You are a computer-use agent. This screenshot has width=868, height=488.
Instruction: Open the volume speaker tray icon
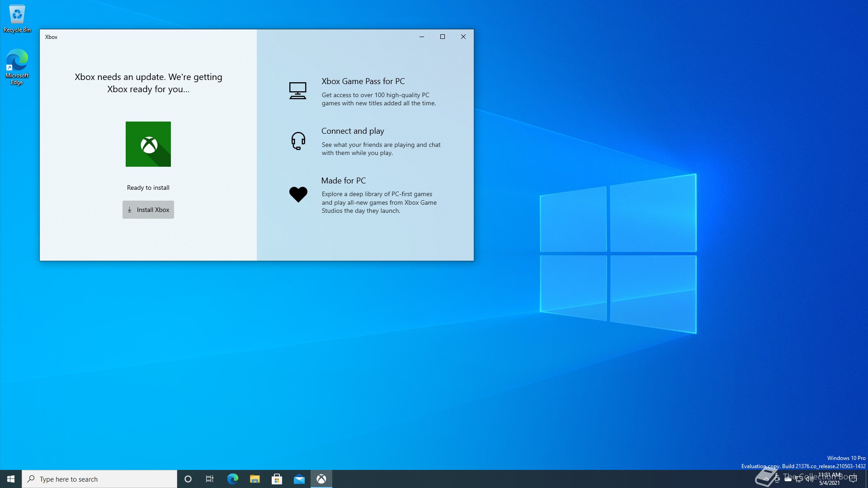click(x=810, y=479)
